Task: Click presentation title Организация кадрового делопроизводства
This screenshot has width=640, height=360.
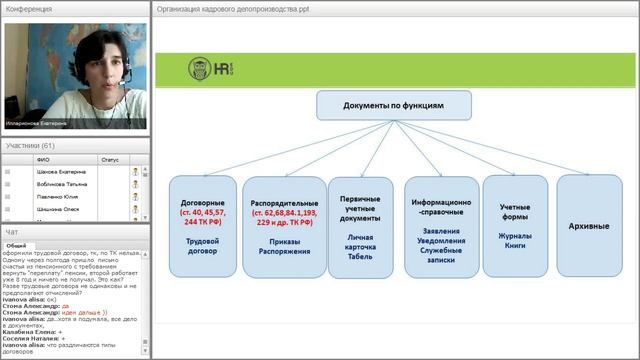Action: [233, 9]
